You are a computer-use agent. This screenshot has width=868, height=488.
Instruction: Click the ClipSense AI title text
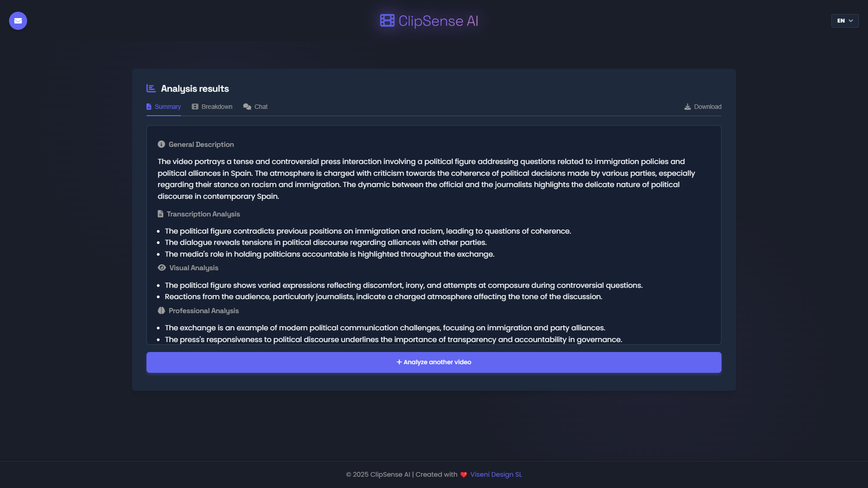pos(438,21)
